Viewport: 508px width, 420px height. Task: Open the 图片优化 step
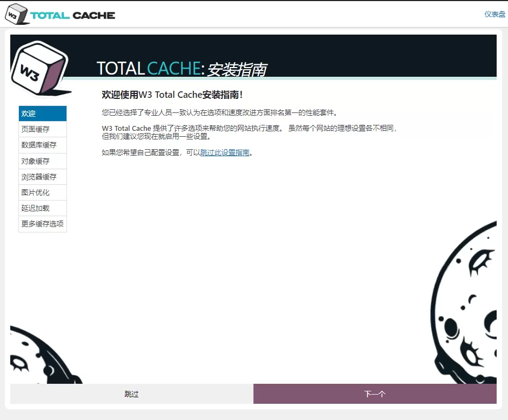click(x=42, y=192)
